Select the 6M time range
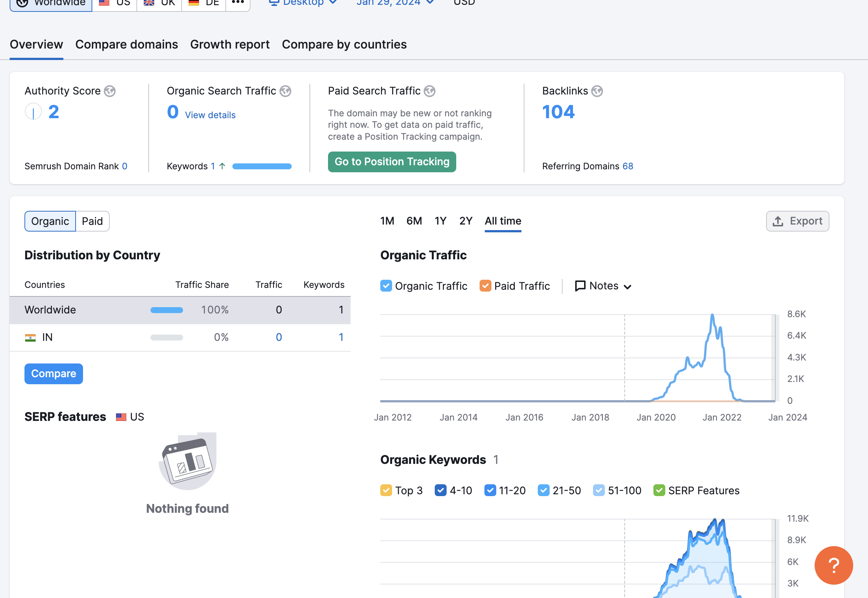Screen dimensions: 868x598 tap(414, 221)
